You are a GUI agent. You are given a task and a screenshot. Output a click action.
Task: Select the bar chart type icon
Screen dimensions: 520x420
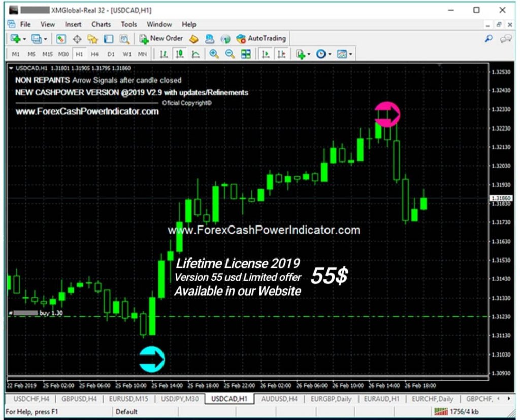click(x=164, y=54)
